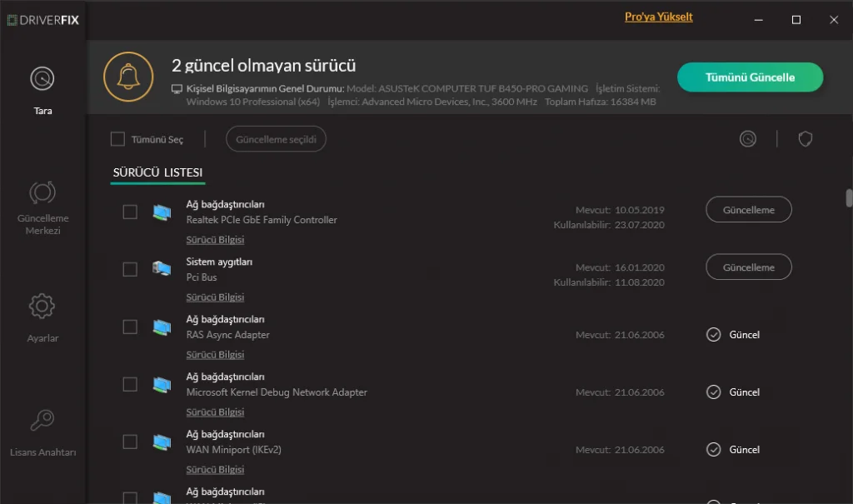The width and height of the screenshot is (853, 504).
Task: Open Lisans Anahtarı key icon
Action: click(42, 421)
